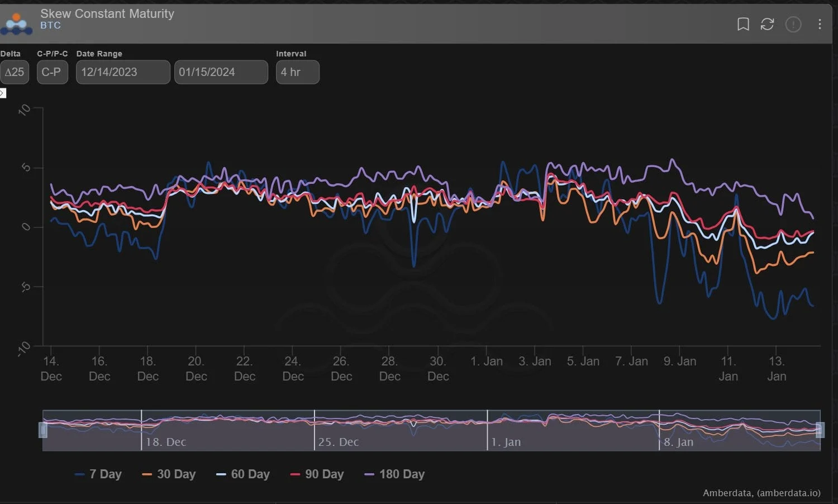Click the start date field 12/14/2023

click(x=123, y=72)
